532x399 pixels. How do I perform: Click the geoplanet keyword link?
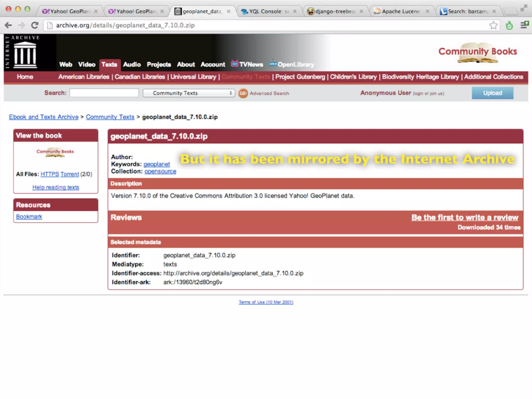pyautogui.click(x=157, y=164)
